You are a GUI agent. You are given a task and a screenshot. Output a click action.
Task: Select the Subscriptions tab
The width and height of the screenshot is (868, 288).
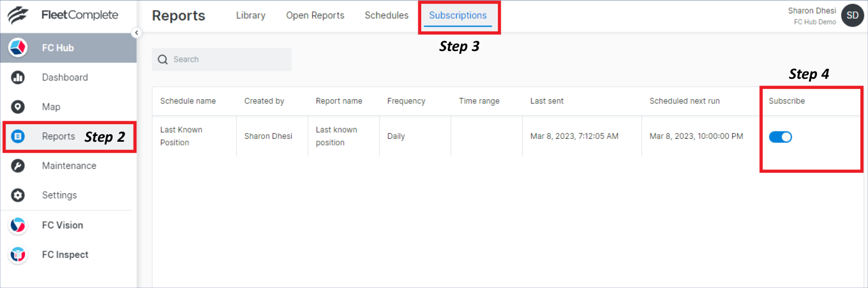point(458,15)
